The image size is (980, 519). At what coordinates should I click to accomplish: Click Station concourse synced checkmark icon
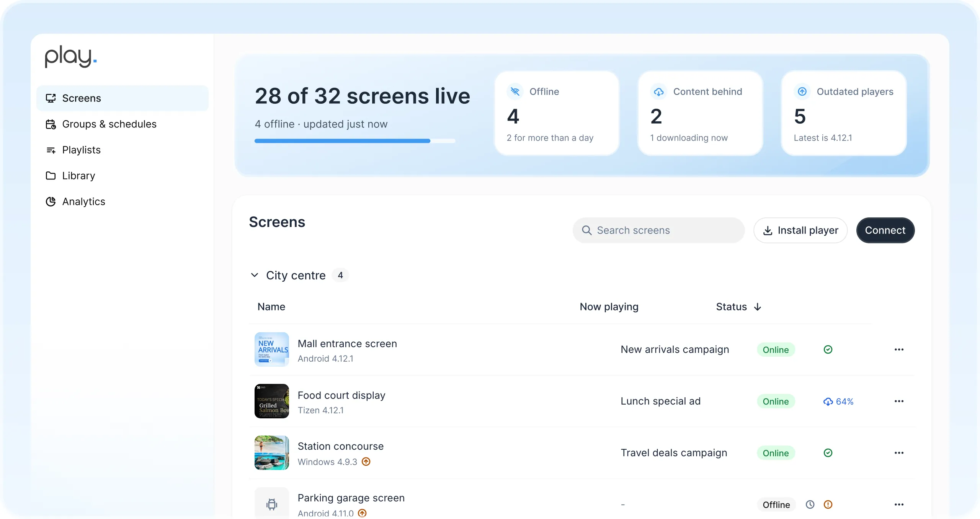pyautogui.click(x=828, y=453)
